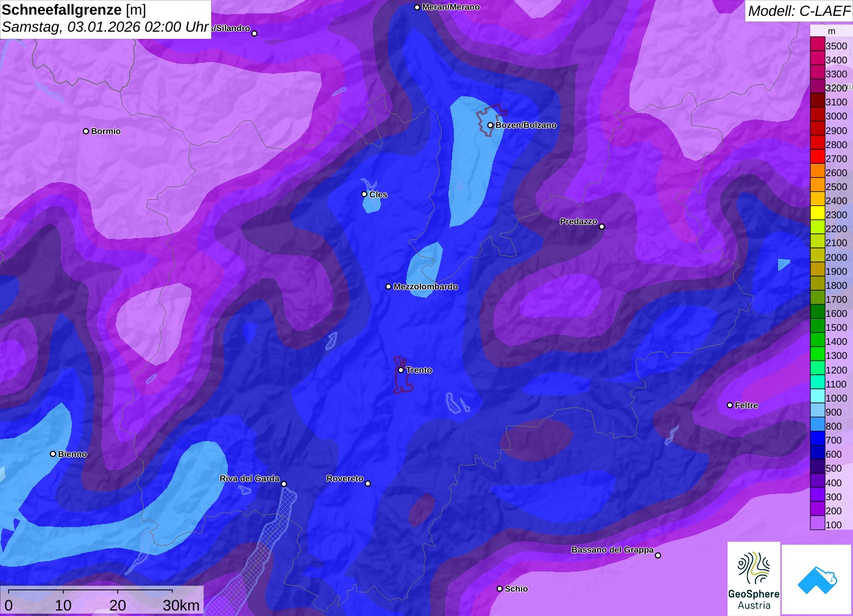Click the blue cloud house logo
This screenshot has height=616, width=853.
pyautogui.click(x=817, y=580)
